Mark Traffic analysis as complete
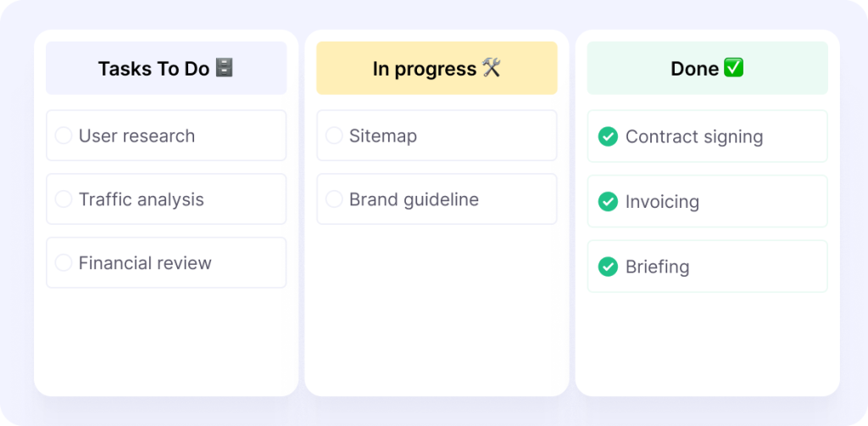 [x=64, y=199]
